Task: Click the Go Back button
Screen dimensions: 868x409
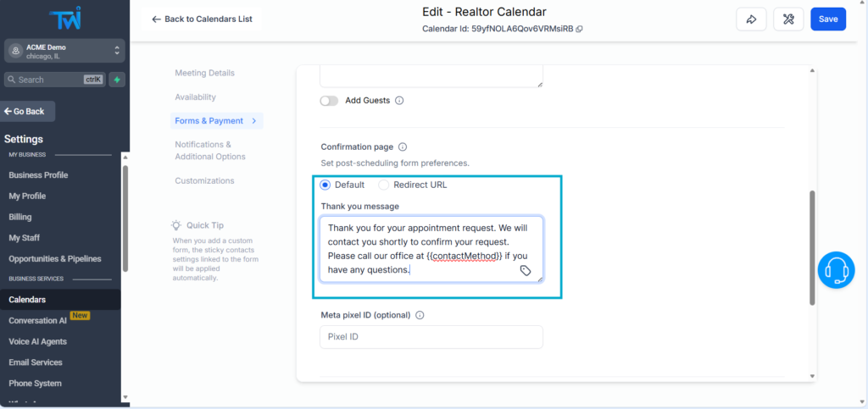Action: (28, 111)
